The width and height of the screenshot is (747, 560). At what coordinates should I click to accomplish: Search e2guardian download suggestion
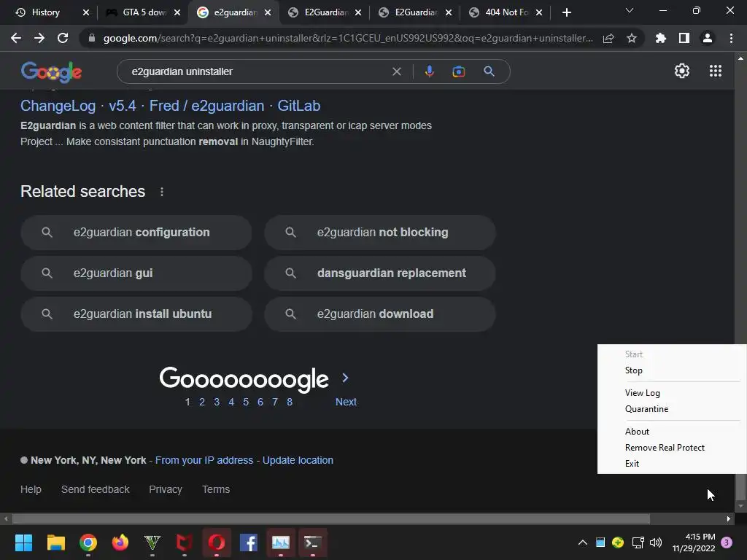point(379,314)
